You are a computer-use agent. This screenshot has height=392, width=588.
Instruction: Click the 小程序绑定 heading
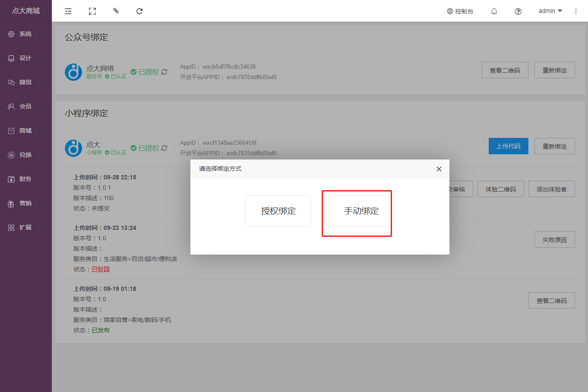coord(86,113)
